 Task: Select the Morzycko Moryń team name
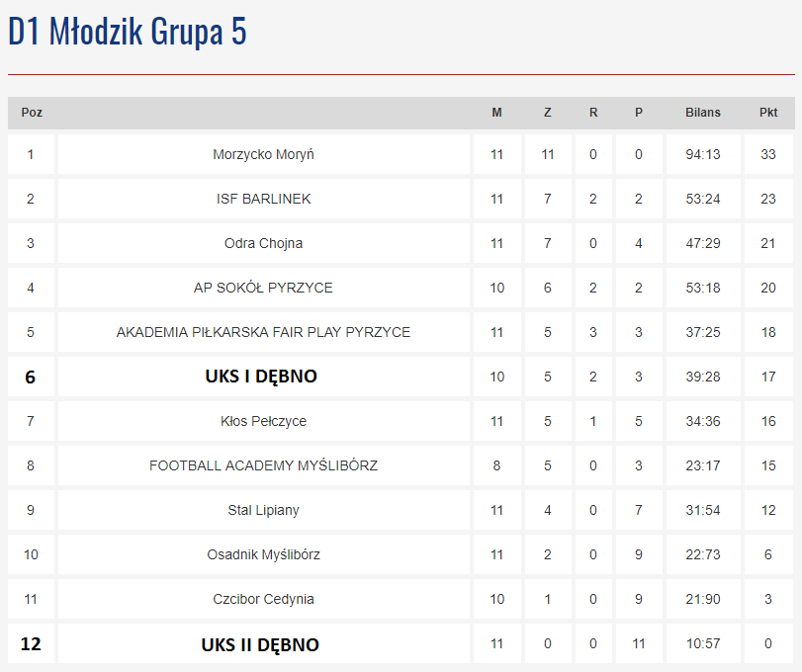[263, 154]
